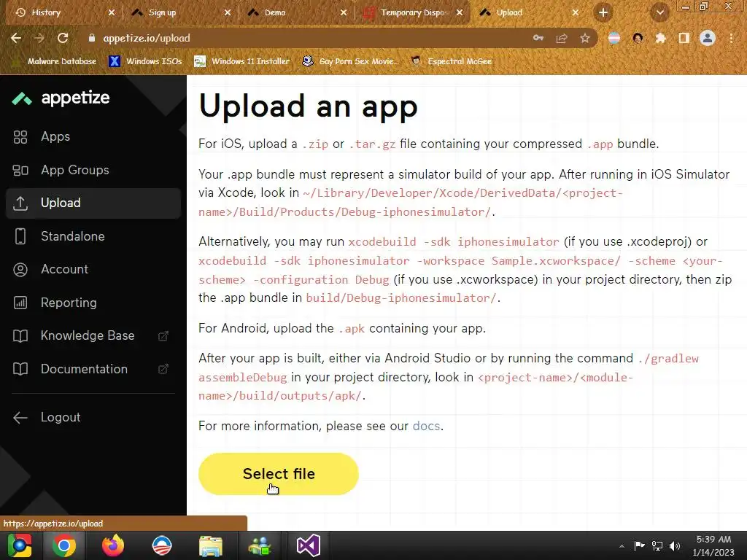747x560 pixels.
Task: Click the volume speaker tray icon
Action: point(675,545)
